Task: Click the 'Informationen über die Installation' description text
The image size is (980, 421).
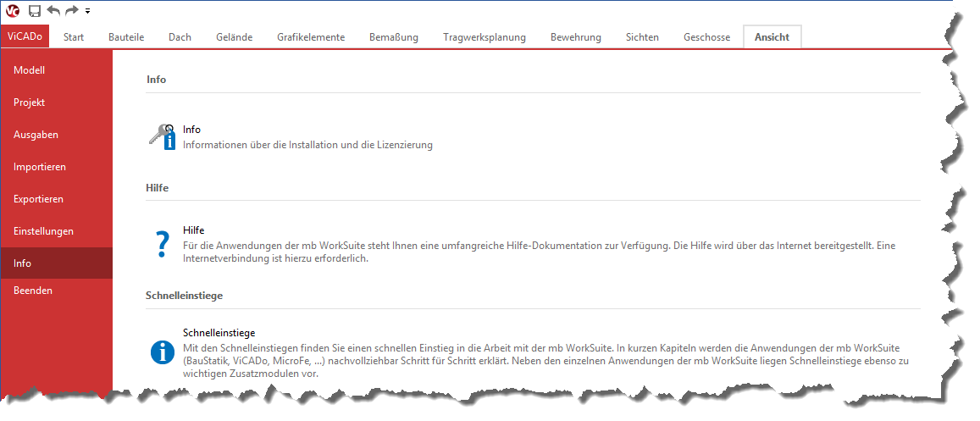Action: coord(307,145)
